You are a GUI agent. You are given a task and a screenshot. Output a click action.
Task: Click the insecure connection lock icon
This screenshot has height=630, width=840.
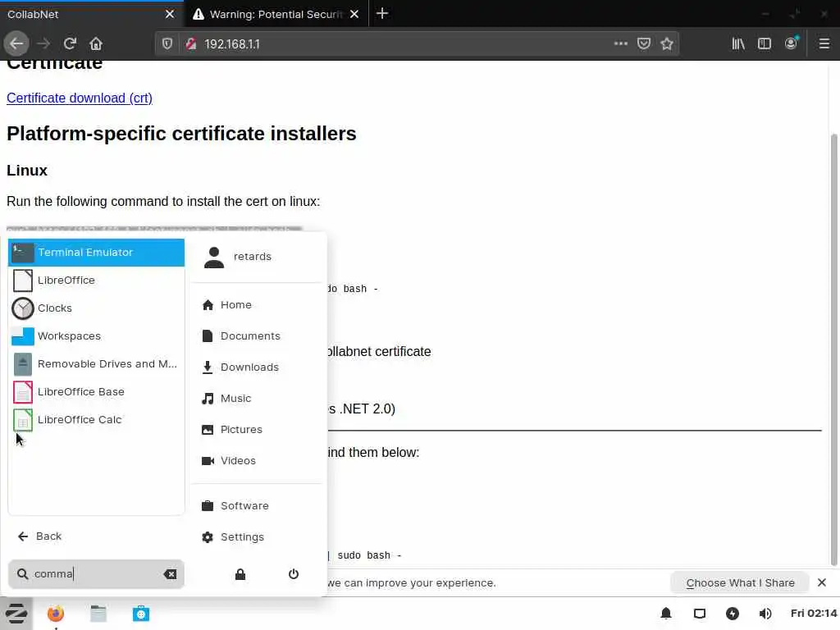[x=190, y=44]
